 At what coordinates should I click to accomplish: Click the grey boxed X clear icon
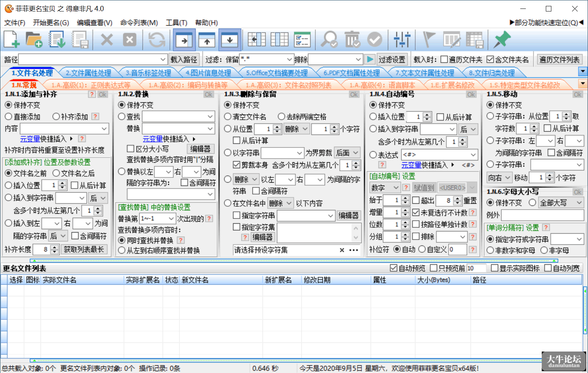[x=130, y=40]
